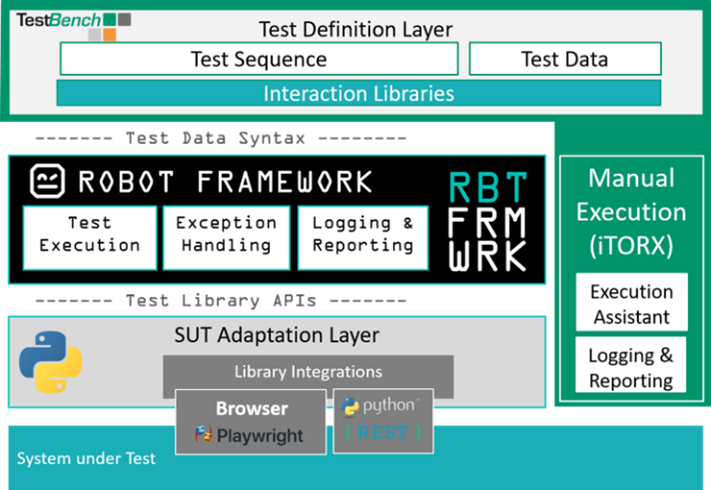Click the Test Data Syntax label

pyautogui.click(x=215, y=138)
